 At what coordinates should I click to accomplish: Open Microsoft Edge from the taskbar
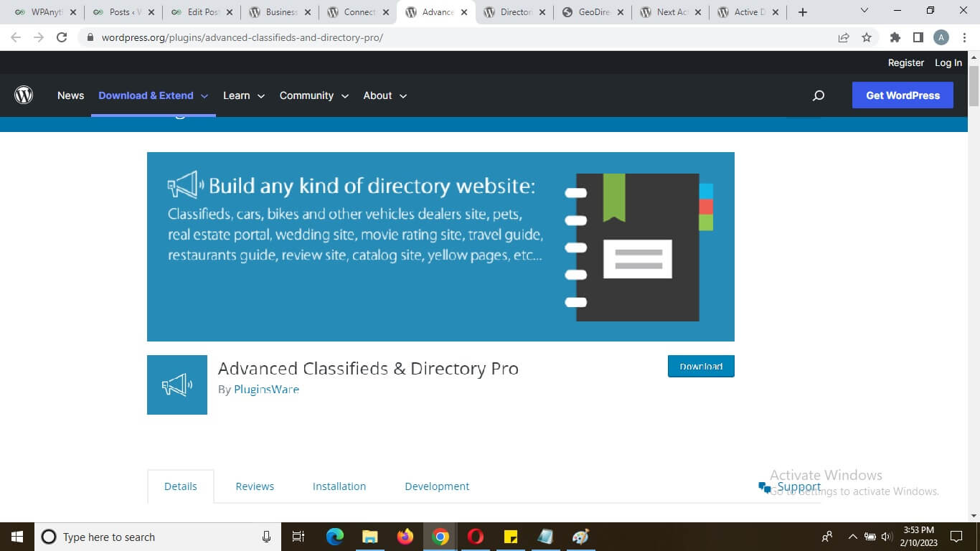click(334, 537)
